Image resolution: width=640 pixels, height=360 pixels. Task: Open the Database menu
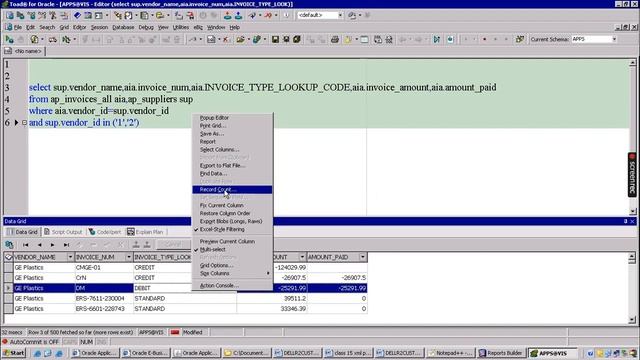(x=123, y=27)
